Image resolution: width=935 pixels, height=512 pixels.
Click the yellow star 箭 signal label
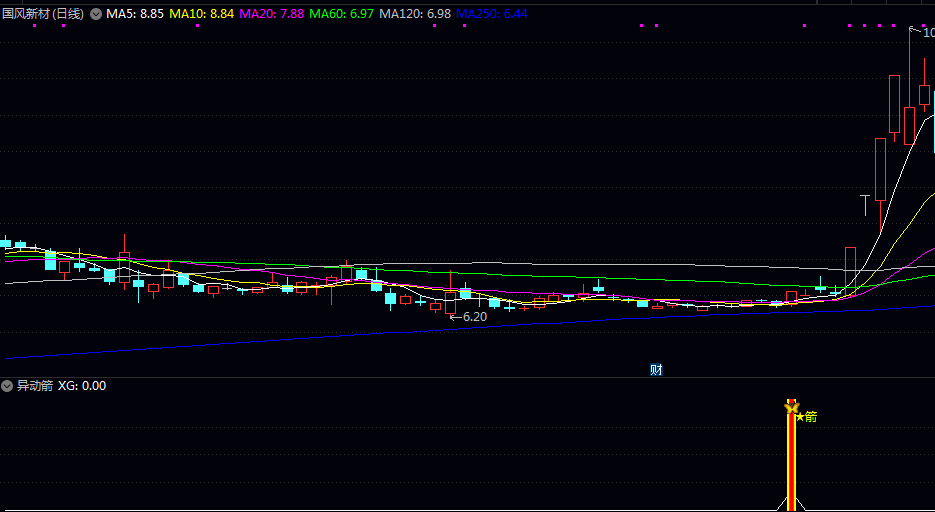806,416
